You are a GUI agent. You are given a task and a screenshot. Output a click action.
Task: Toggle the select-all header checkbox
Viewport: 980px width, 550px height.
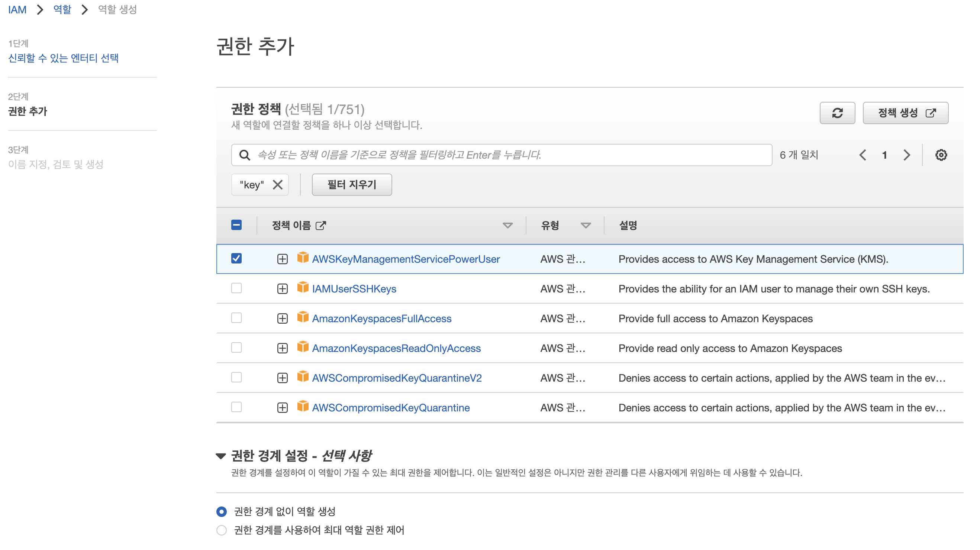[236, 225]
